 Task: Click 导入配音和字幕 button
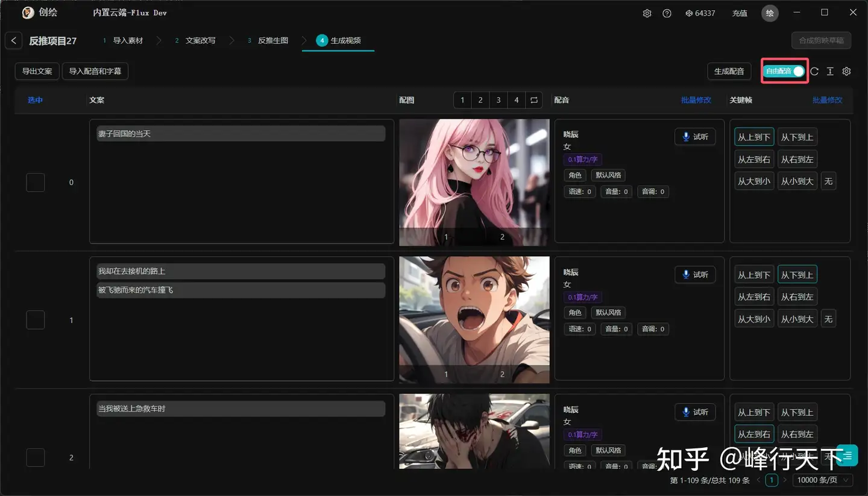tap(95, 71)
